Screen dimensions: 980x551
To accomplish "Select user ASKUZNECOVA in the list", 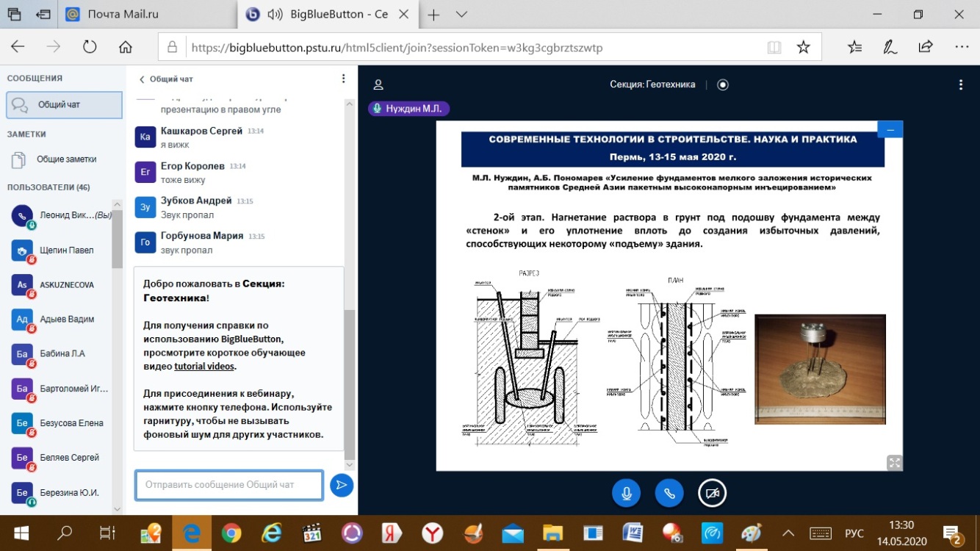I will coord(59,285).
